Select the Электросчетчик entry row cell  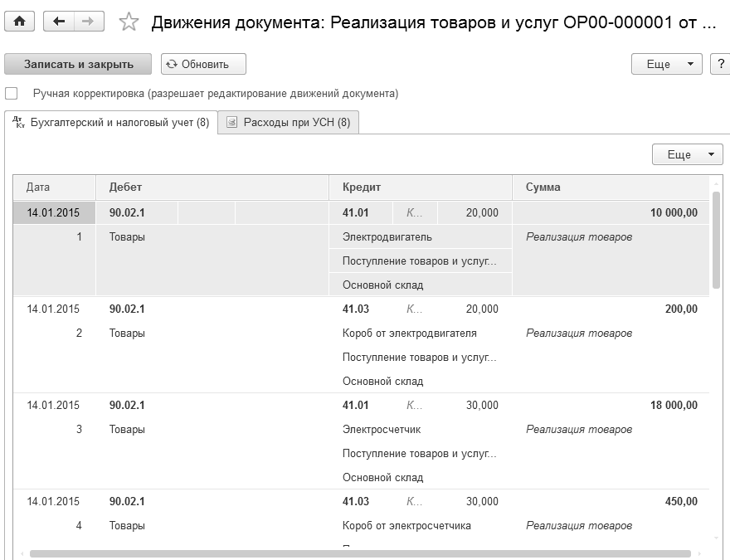[x=382, y=430]
